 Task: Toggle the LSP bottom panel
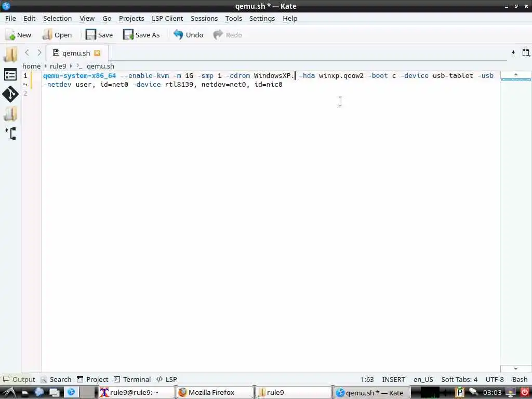tap(167, 379)
